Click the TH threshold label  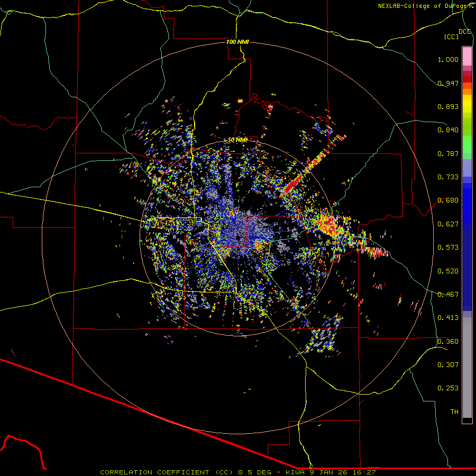tap(454, 412)
